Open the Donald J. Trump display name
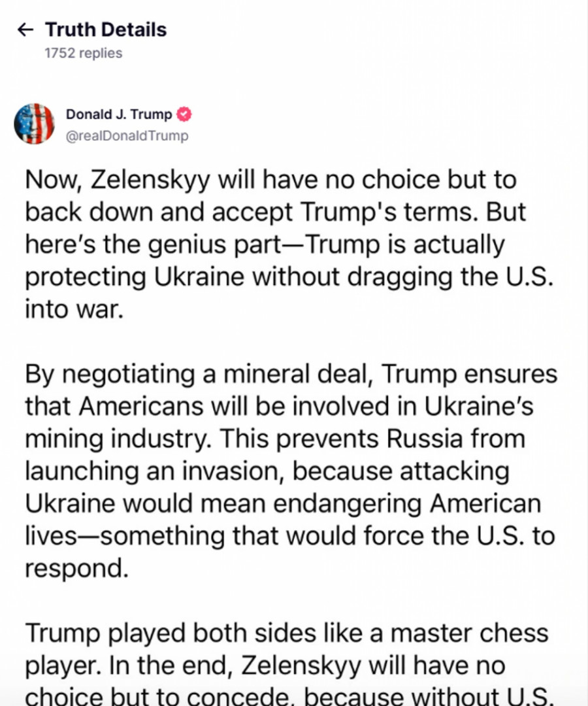 tap(119, 114)
